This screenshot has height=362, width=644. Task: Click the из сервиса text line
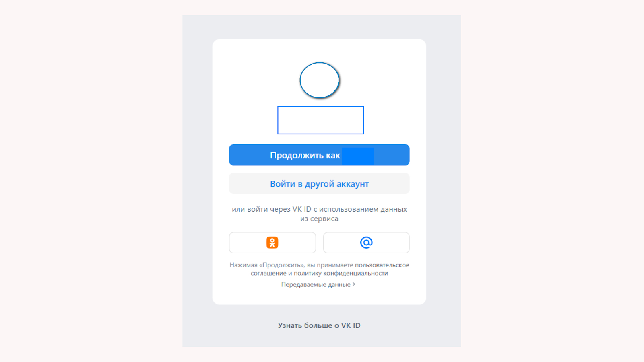319,219
